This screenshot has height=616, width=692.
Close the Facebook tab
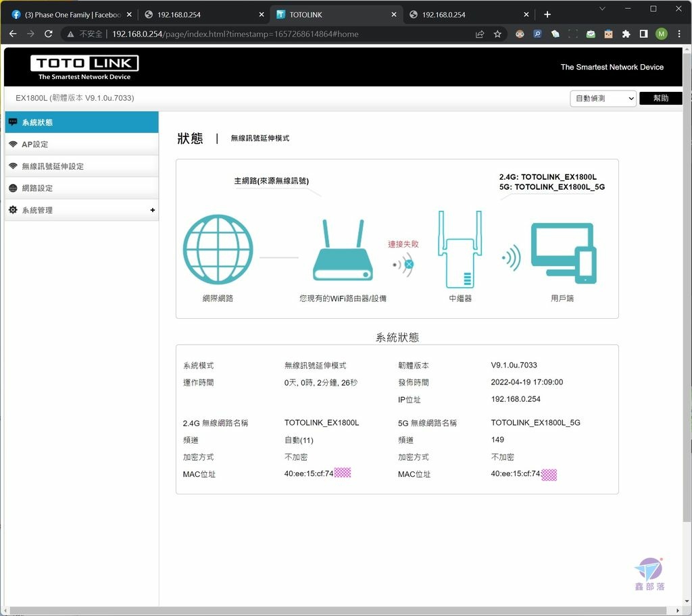(129, 15)
